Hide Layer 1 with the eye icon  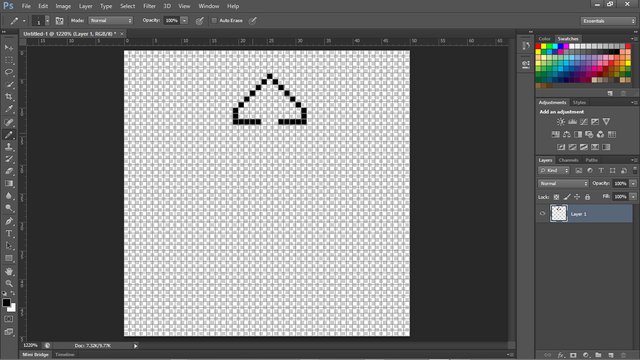[542, 213]
